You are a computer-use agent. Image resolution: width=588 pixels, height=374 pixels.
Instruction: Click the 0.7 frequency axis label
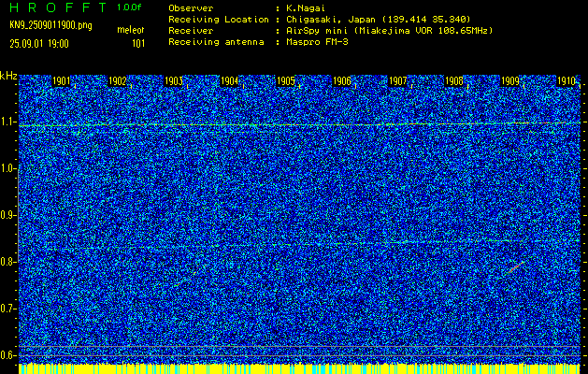pyautogui.click(x=8, y=309)
